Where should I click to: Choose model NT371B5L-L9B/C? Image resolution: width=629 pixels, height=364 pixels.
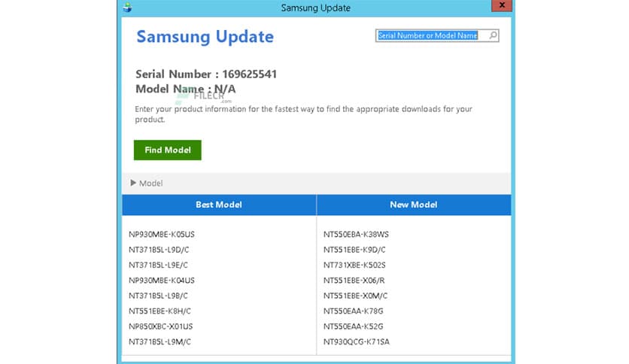click(158, 296)
